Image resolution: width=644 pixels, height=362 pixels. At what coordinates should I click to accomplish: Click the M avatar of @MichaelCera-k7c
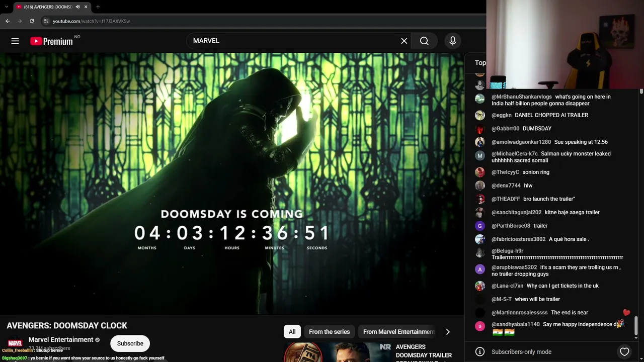(x=480, y=155)
